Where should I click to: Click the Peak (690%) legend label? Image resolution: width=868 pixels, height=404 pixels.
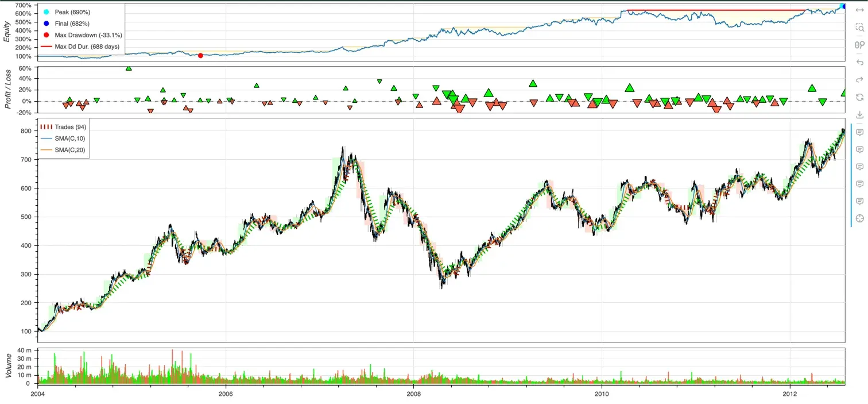(72, 12)
